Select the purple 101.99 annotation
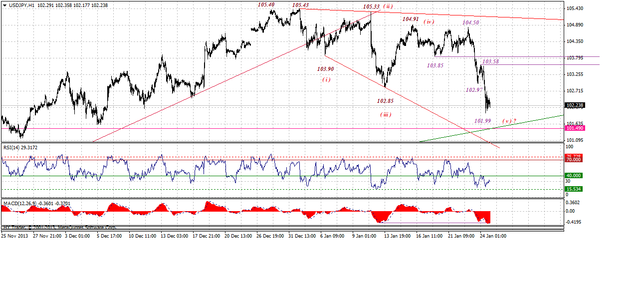Image resolution: width=644 pixels, height=300 pixels. [482, 121]
